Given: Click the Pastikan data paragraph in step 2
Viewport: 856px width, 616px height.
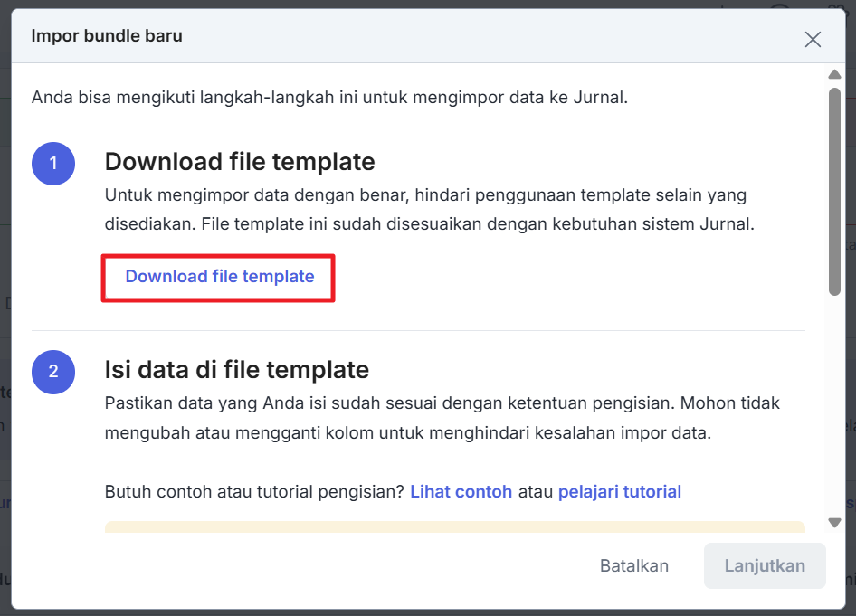Looking at the screenshot, I should [x=442, y=417].
